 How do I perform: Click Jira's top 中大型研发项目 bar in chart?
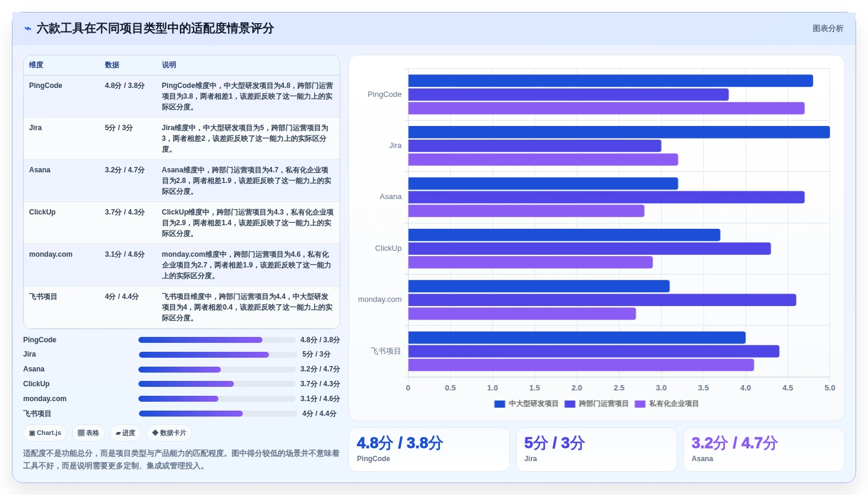click(x=619, y=133)
